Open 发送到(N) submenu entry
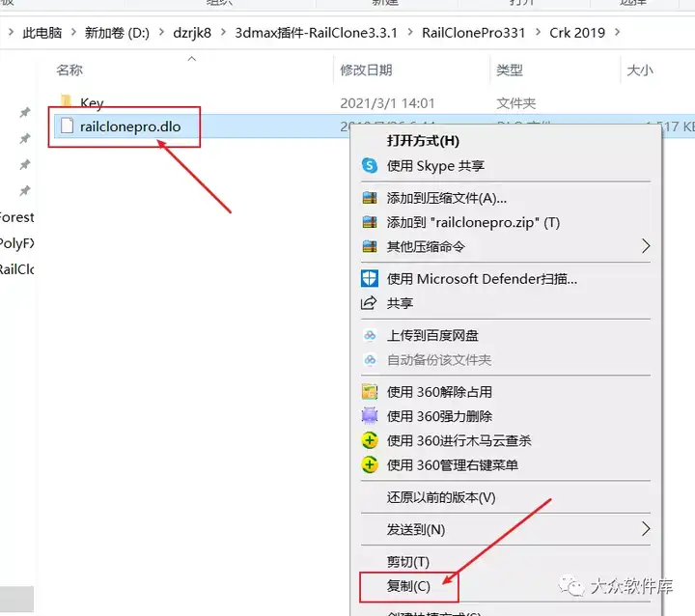This screenshot has width=695, height=616. coord(416,529)
